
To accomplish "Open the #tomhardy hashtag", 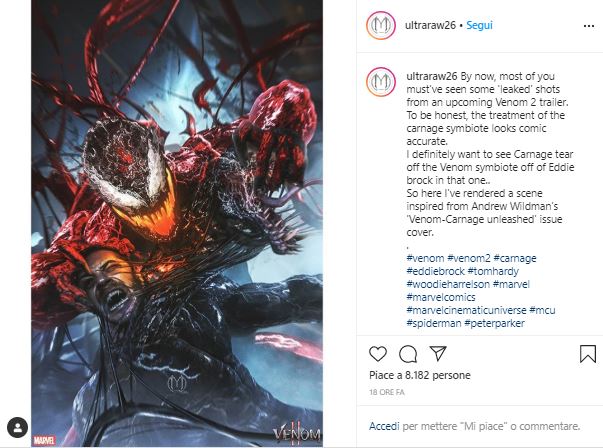I will coord(493,271).
